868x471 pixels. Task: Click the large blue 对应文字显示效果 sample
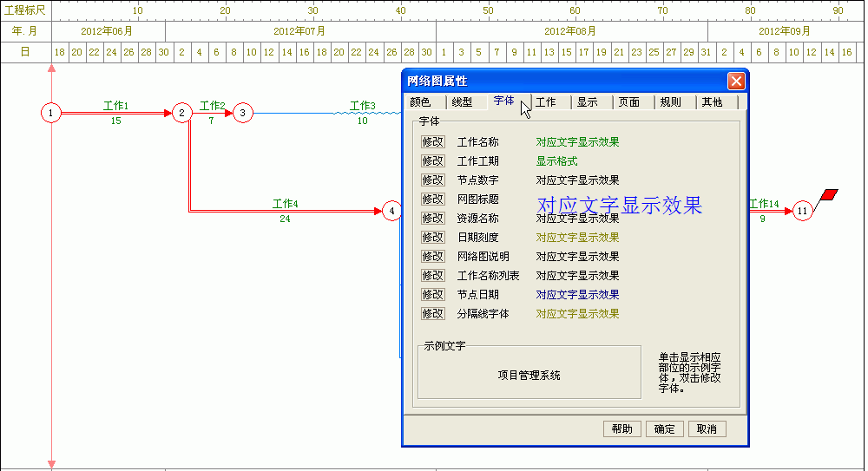coord(620,206)
